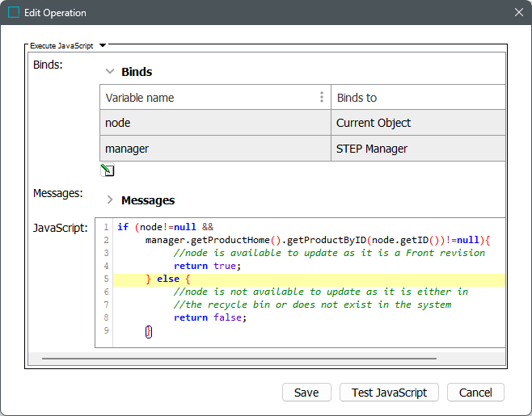Click the closing brace on line 9
This screenshot has width=532, height=416.
click(148, 331)
